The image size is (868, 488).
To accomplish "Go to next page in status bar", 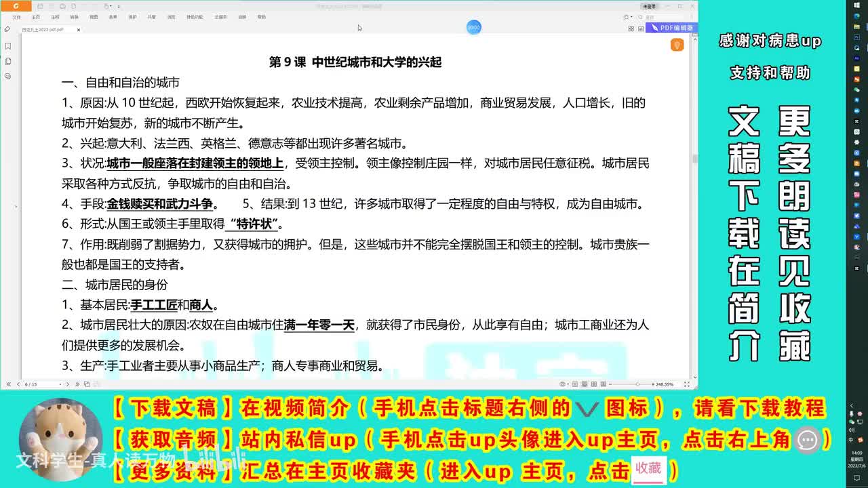I will point(67,384).
